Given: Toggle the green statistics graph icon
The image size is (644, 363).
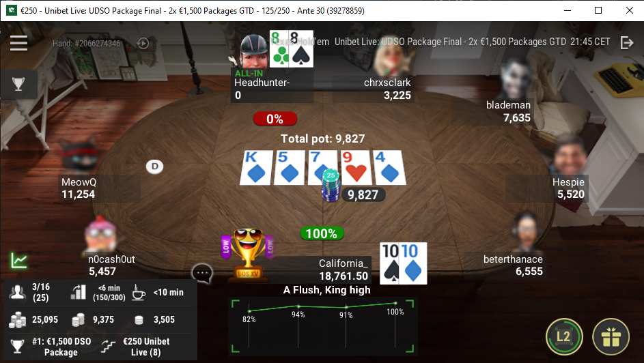Looking at the screenshot, I should point(19,261).
